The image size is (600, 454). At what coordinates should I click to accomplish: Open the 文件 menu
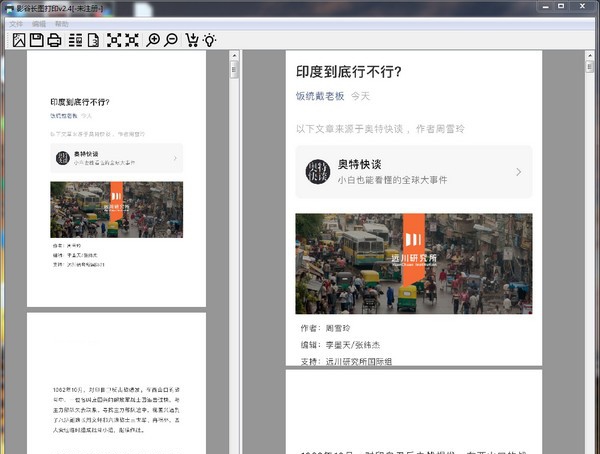[16, 22]
